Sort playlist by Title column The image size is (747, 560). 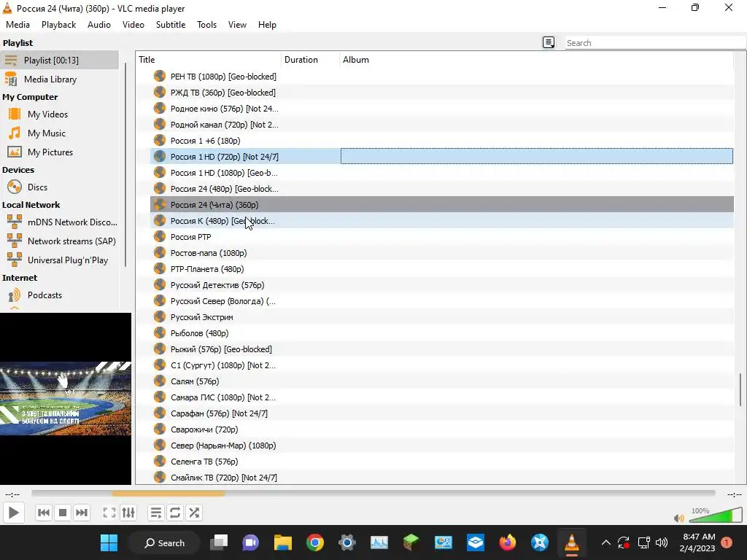coord(209,60)
